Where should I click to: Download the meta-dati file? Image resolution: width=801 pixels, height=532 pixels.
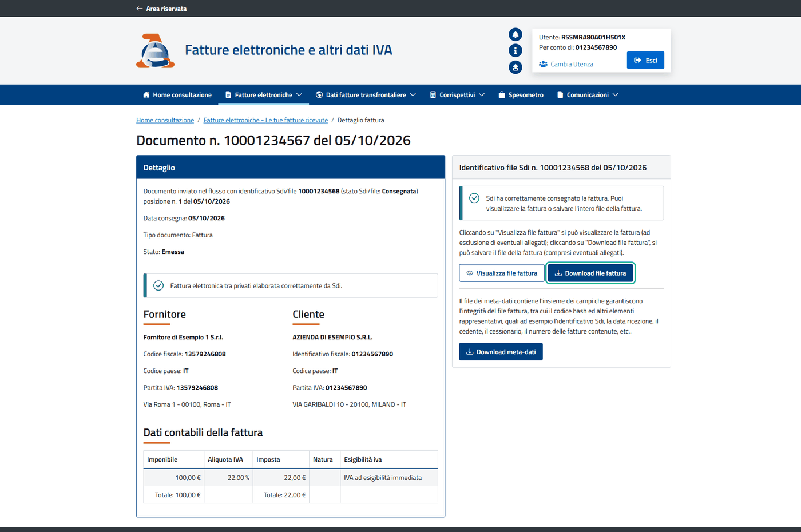pos(501,352)
